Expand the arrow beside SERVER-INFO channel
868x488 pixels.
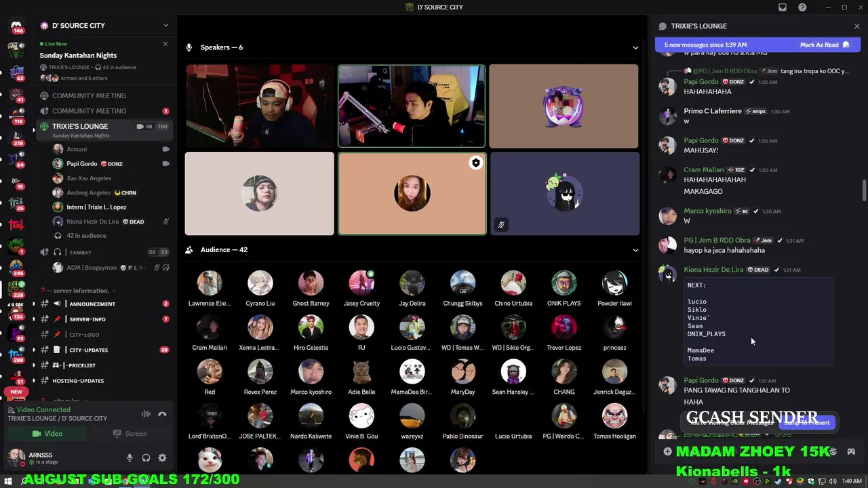pos(34,319)
